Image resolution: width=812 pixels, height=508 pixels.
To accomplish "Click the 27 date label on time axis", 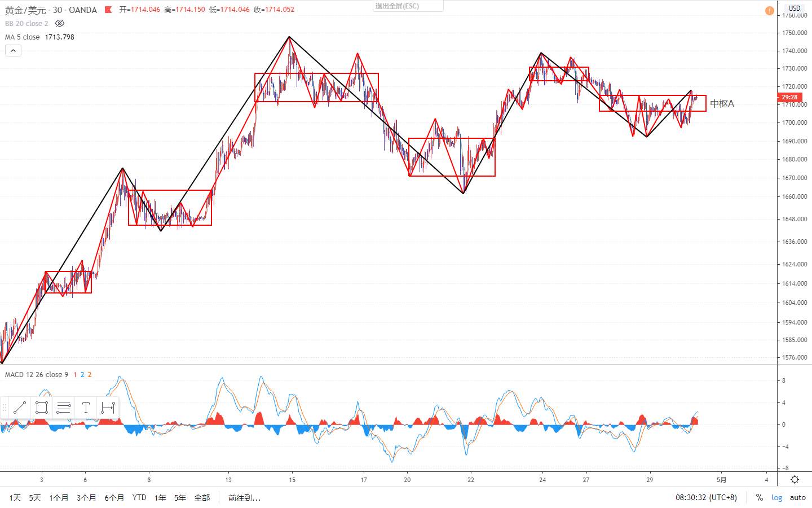I will (x=586, y=480).
